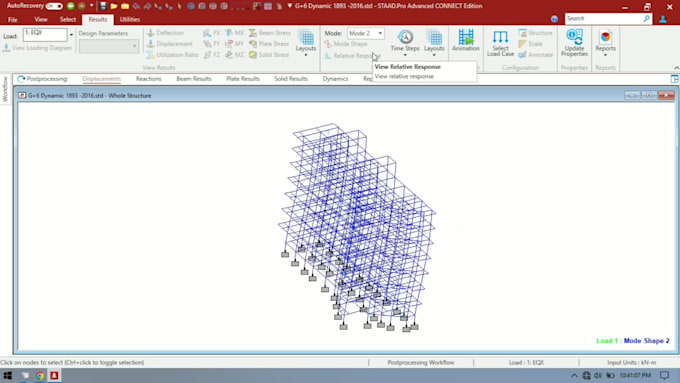Click Update Properties icon
680x383 pixels.
(x=574, y=43)
